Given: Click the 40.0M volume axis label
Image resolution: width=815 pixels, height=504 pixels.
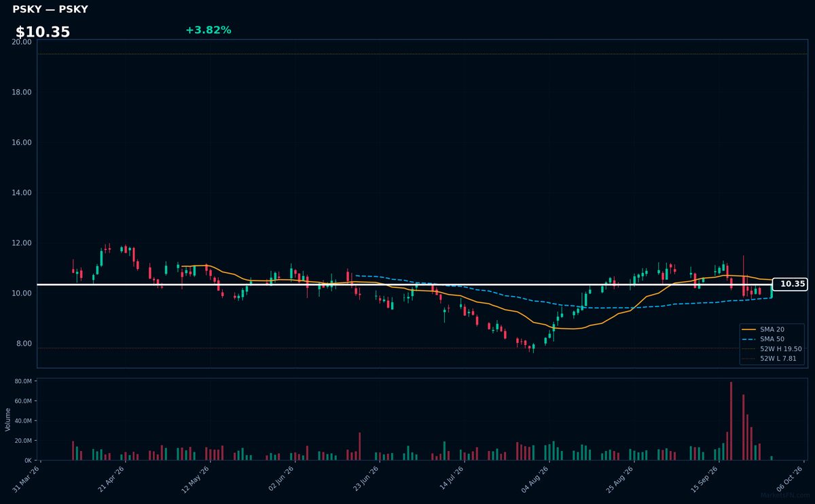Looking at the screenshot, I should tap(24, 421).
